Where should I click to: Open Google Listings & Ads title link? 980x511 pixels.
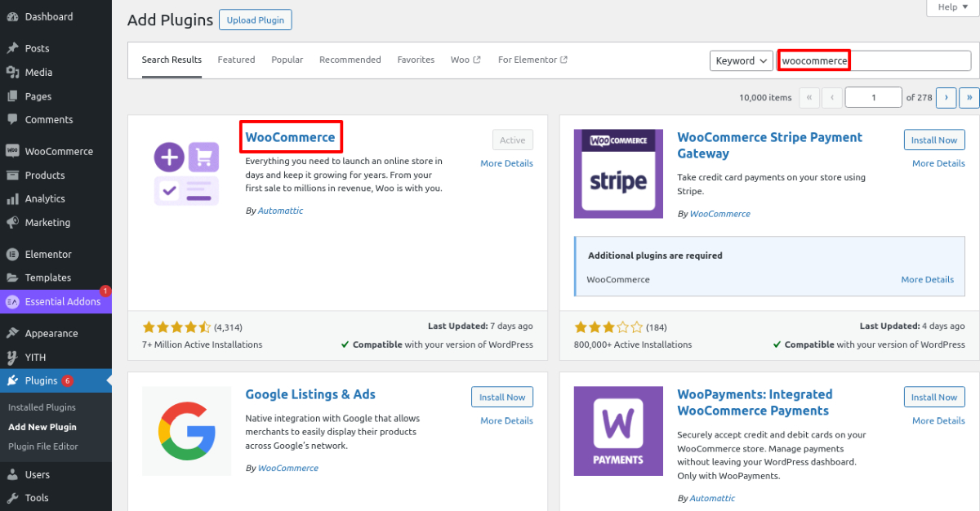click(310, 394)
